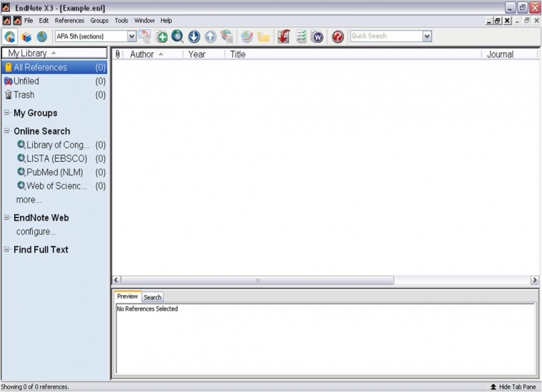Switch to the Search tab
The image size is (542, 392).
[x=153, y=297]
